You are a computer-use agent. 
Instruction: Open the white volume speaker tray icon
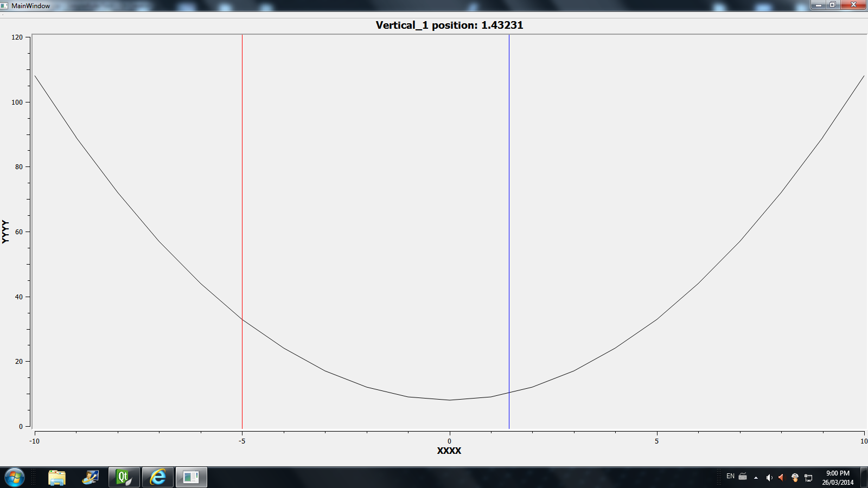click(769, 478)
